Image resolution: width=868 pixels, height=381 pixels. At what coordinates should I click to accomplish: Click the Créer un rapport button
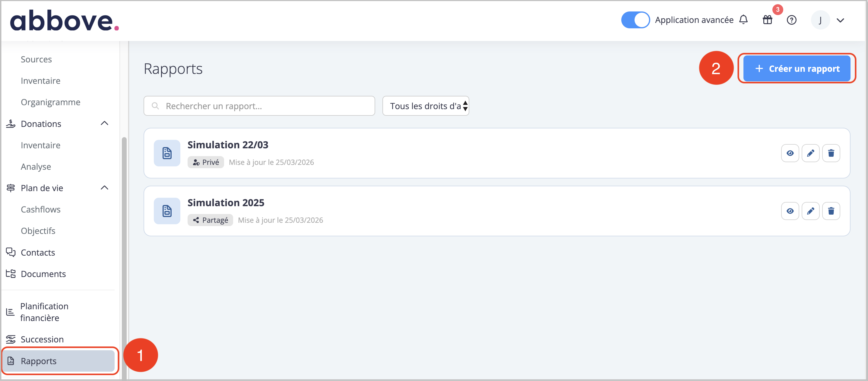click(797, 69)
